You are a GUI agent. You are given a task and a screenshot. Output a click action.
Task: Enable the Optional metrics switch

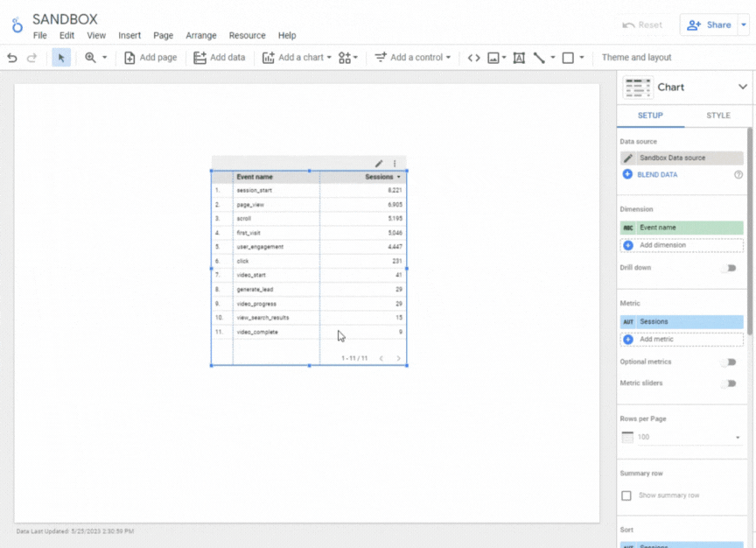pos(729,362)
